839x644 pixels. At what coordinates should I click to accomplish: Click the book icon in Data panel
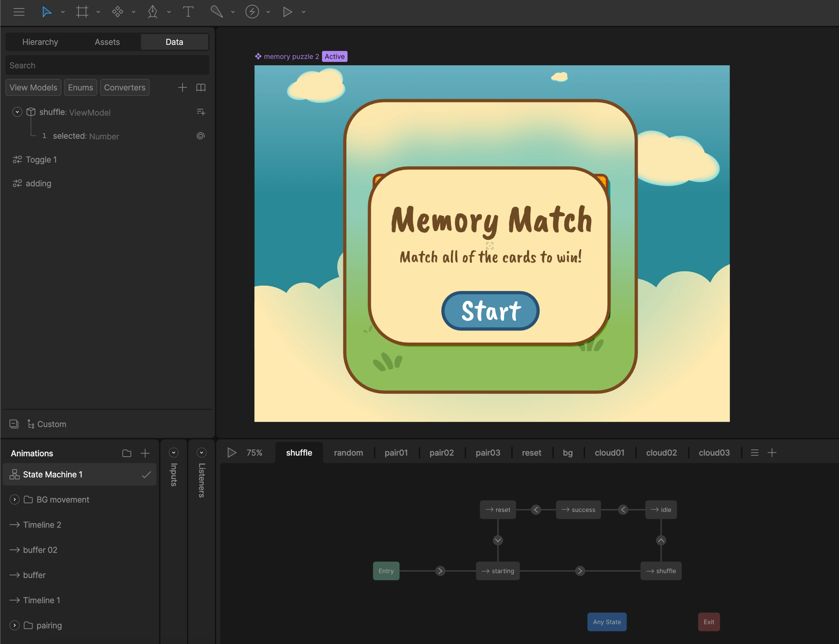201,87
